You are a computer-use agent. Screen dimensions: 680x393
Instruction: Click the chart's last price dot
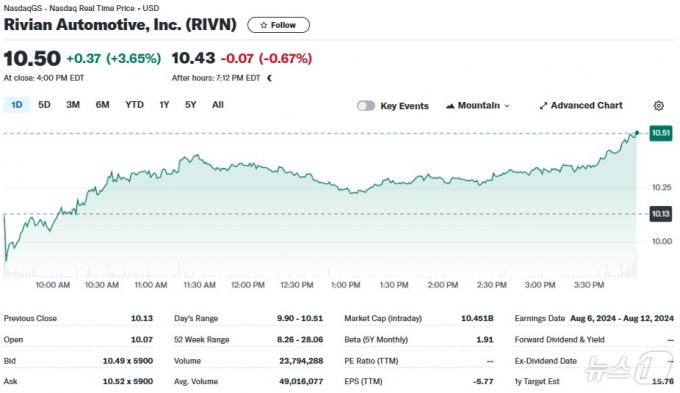point(637,133)
